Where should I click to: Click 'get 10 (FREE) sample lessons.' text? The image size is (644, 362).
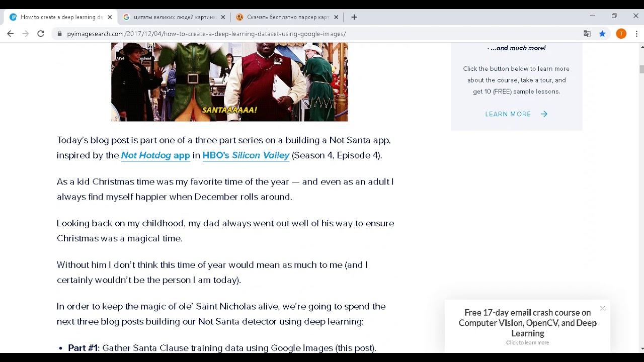click(516, 92)
